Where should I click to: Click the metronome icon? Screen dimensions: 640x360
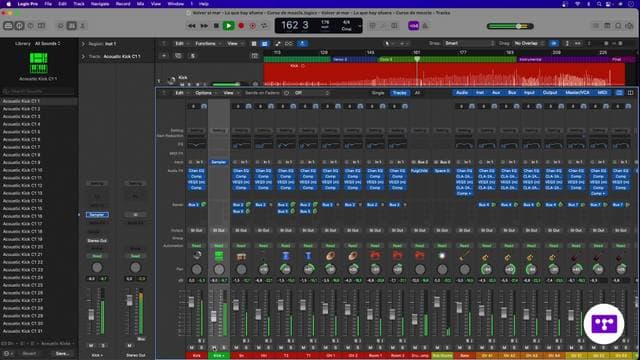coord(425,26)
